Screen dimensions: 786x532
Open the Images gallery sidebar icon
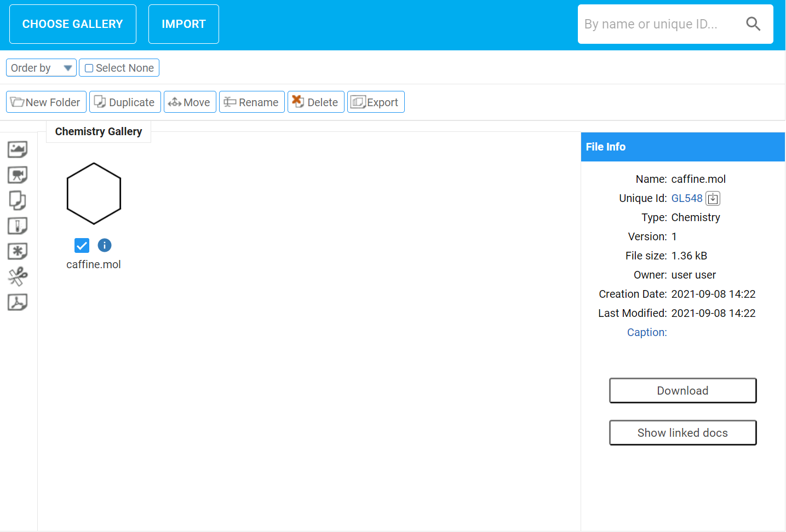coord(18,149)
